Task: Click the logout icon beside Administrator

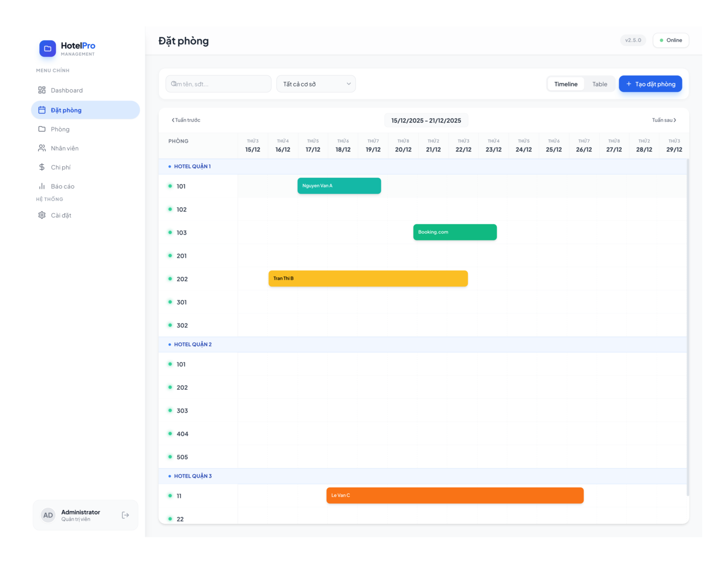Action: point(125,515)
